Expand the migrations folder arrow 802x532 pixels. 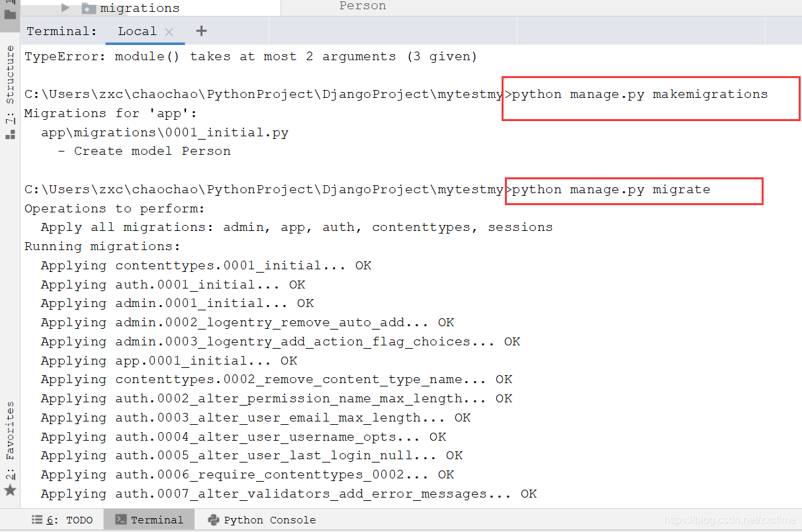[x=65, y=8]
